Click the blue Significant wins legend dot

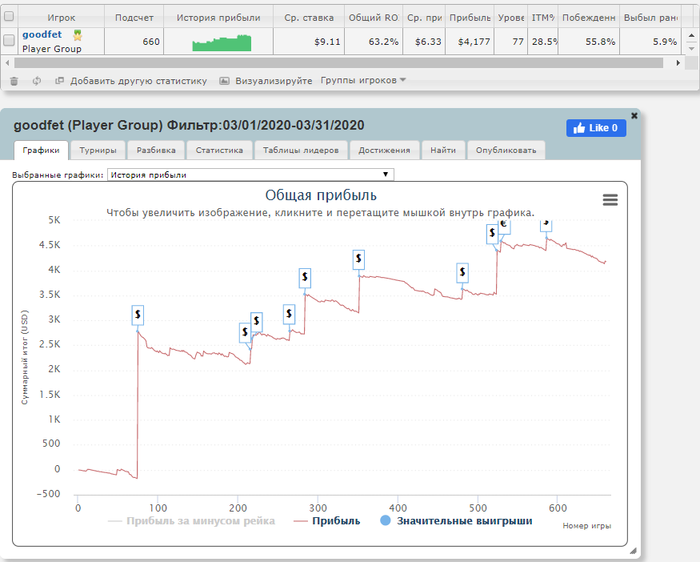385,520
